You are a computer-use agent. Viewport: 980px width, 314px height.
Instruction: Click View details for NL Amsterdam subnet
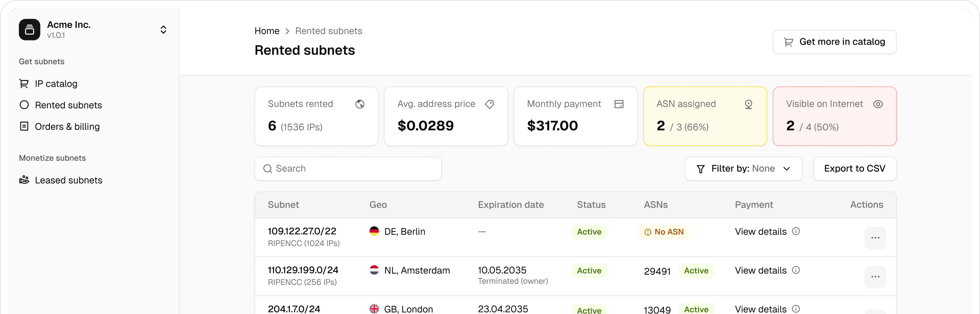click(x=760, y=271)
